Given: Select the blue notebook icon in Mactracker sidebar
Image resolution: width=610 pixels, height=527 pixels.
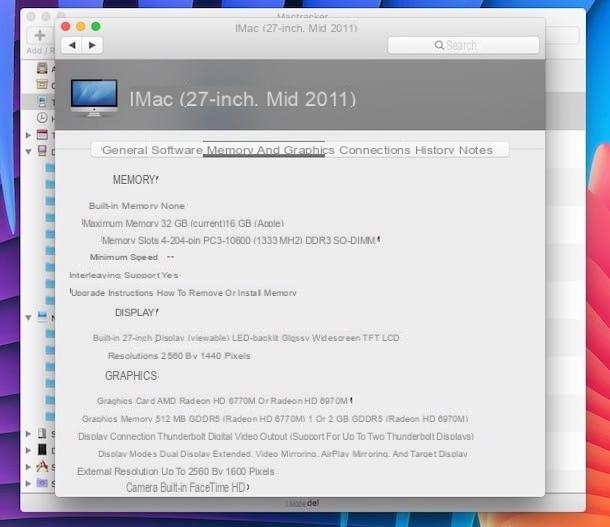Looking at the screenshot, I should 42,316.
